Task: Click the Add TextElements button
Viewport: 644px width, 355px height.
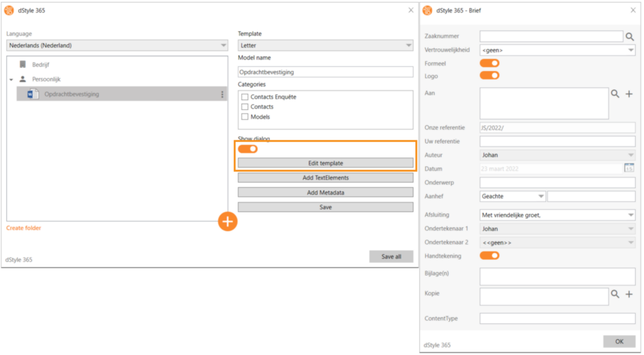Action: click(325, 177)
